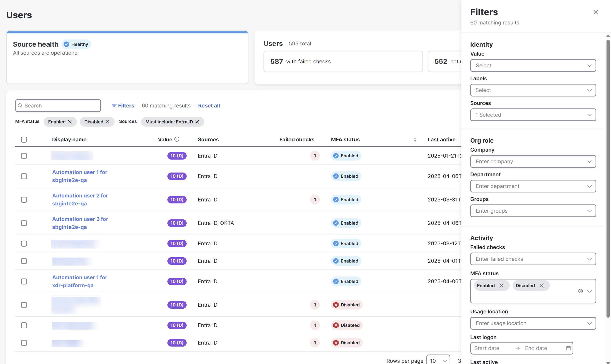Click the 552 users summary card
This screenshot has width=611, height=364.
click(445, 61)
